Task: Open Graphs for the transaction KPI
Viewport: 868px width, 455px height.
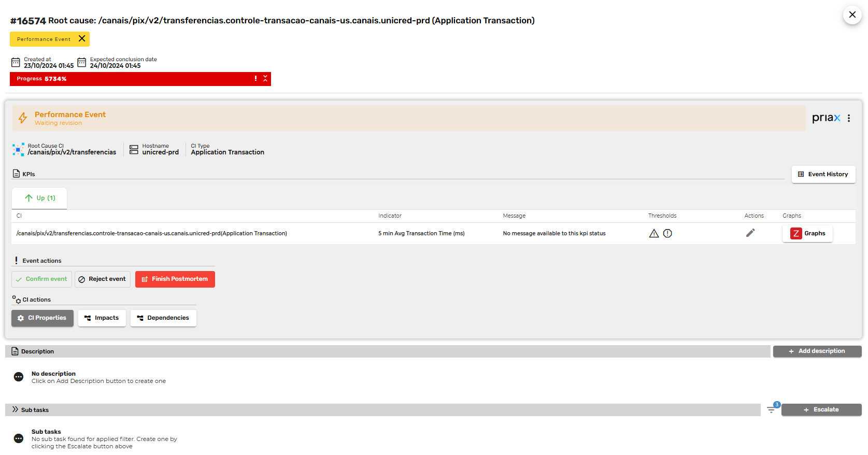Action: (x=807, y=234)
